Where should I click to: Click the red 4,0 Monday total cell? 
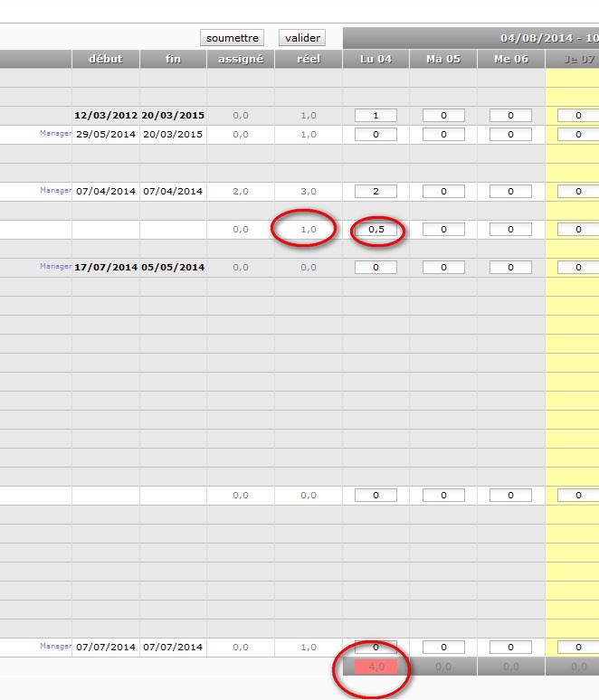(x=376, y=667)
